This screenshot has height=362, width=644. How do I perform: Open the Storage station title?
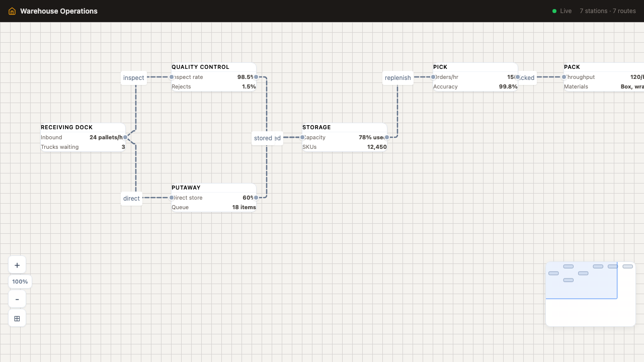316,127
